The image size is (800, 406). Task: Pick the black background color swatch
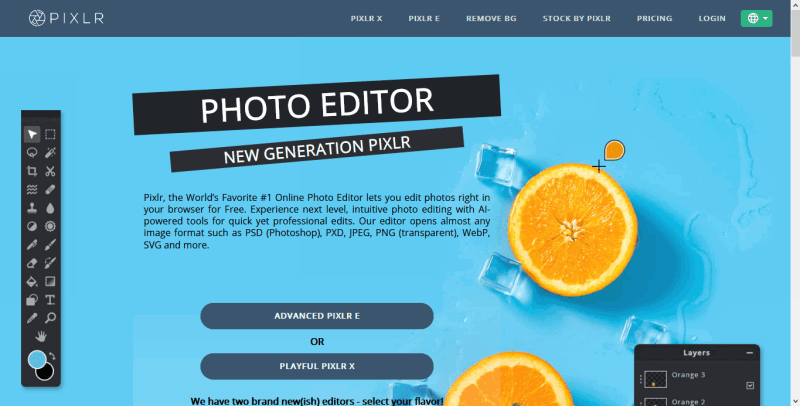click(x=46, y=372)
